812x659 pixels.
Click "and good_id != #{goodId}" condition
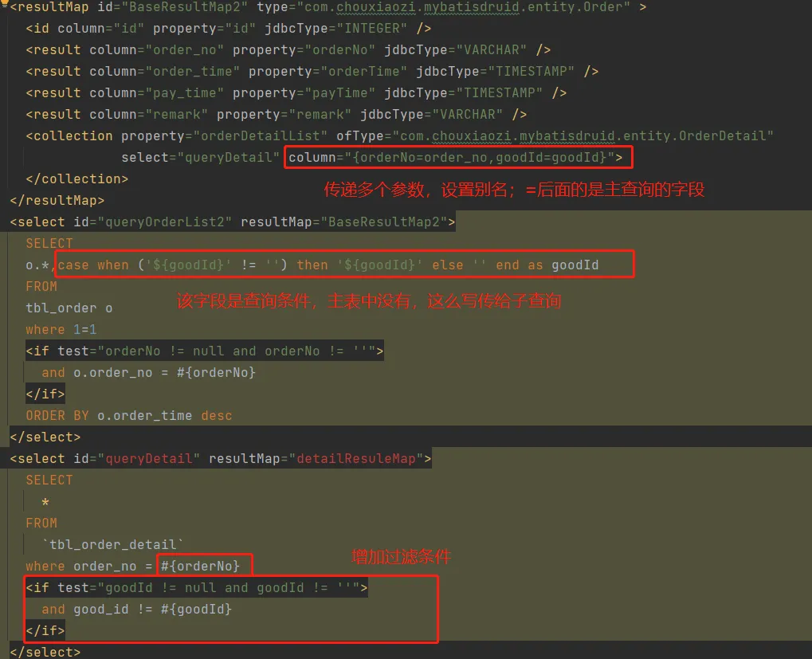coord(137,610)
